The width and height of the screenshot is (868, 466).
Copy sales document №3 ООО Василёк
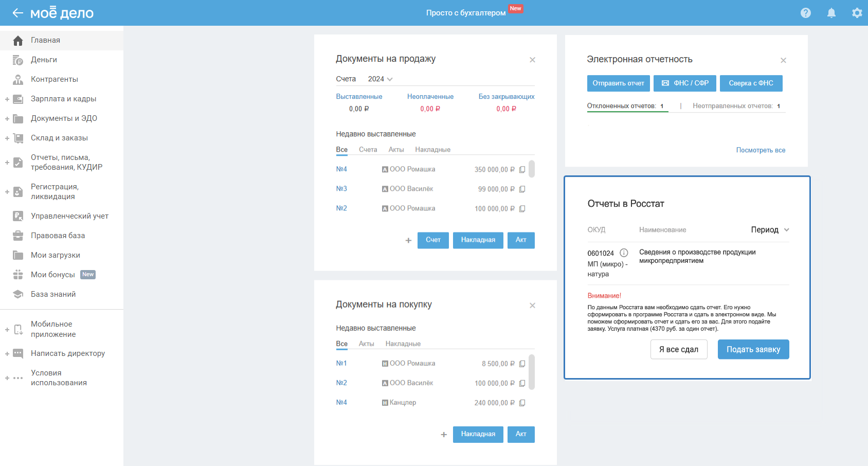click(x=522, y=189)
